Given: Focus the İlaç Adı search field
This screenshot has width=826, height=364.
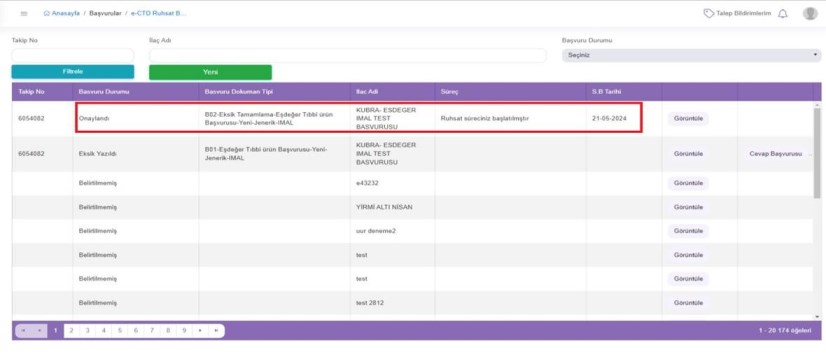Looking at the screenshot, I should click(348, 55).
